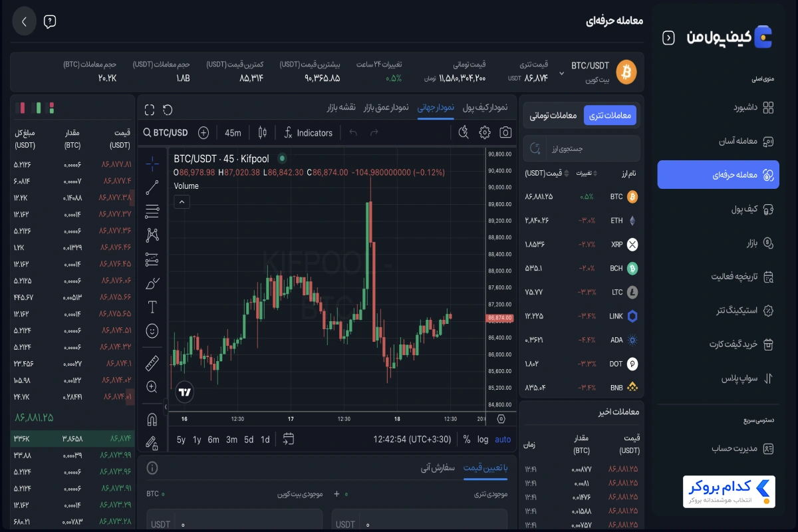This screenshot has width=798, height=532.
Task: Select XRP row in the coin list
Action: coord(582,244)
